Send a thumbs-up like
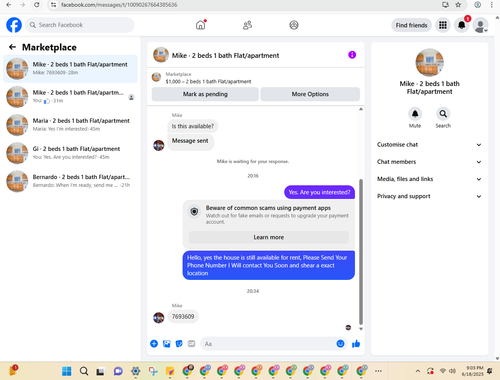Screen dimensions: 500x380 click(356, 344)
